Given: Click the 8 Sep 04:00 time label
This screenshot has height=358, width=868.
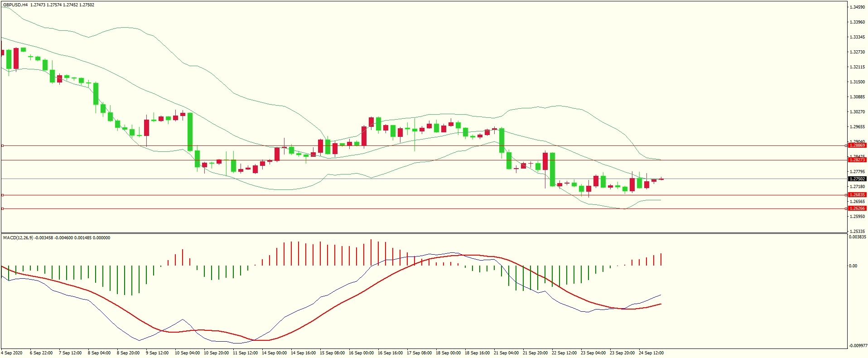Looking at the screenshot, I should coord(99,353).
